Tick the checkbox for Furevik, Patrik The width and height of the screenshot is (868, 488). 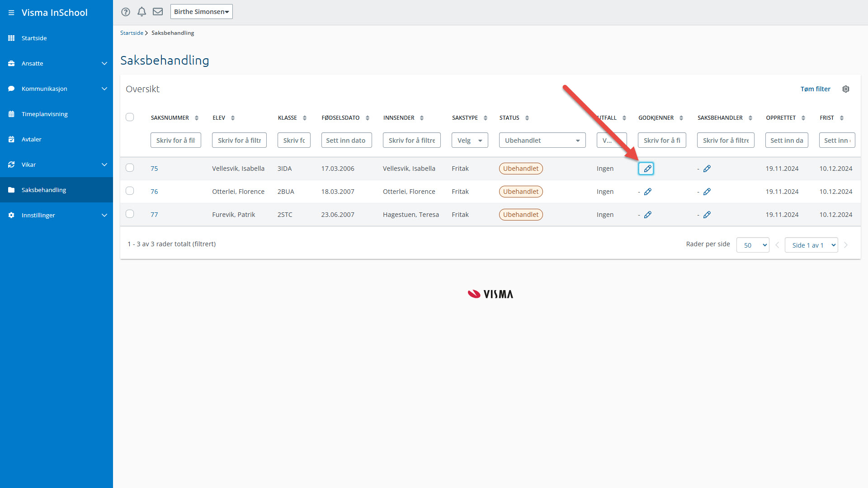click(x=130, y=214)
